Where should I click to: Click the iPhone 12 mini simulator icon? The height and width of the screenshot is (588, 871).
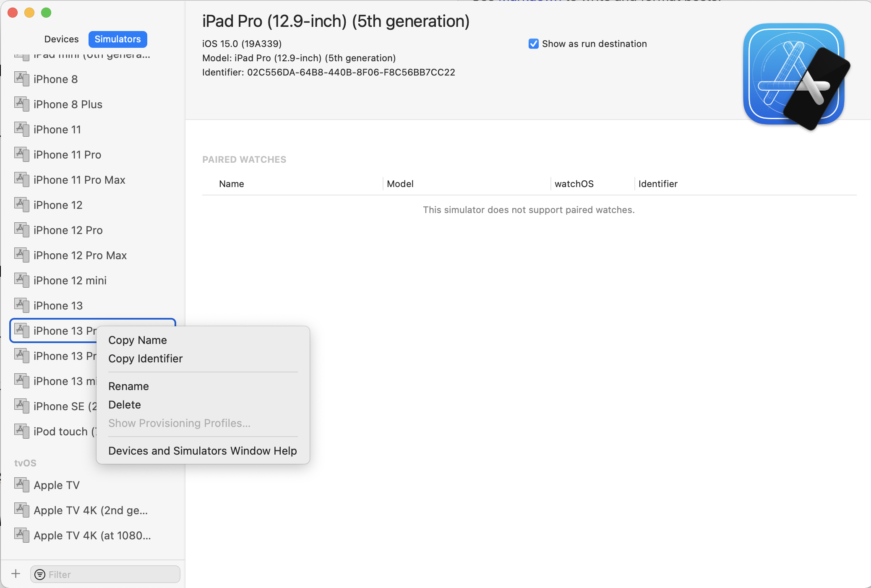(22, 280)
